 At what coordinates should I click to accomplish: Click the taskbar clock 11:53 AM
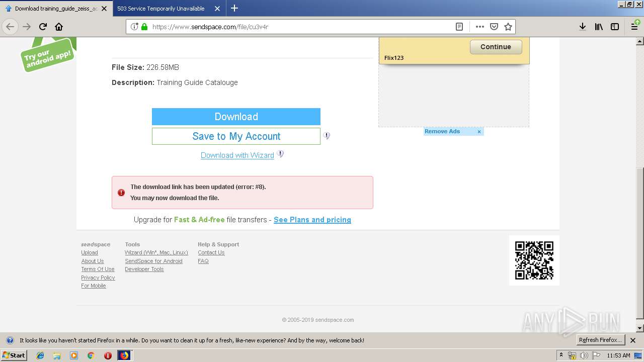point(618,355)
